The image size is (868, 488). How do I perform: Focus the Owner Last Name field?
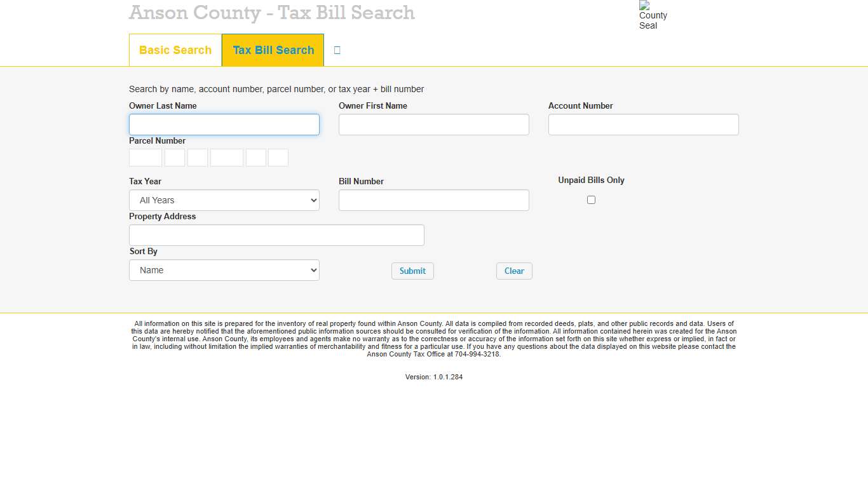point(224,125)
